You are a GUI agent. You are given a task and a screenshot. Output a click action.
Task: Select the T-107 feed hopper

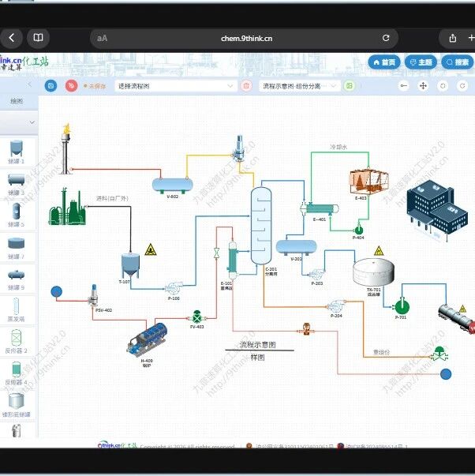coord(130,265)
